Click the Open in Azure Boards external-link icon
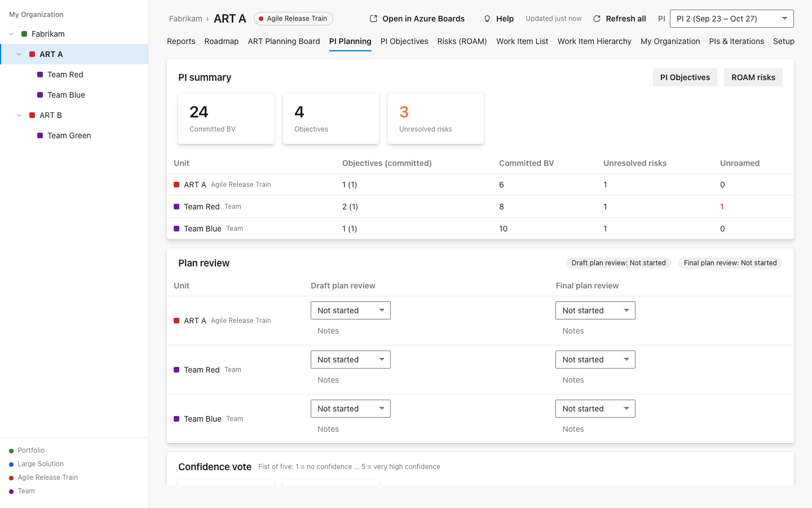Screen dimensions: 812x508 pos(373,19)
